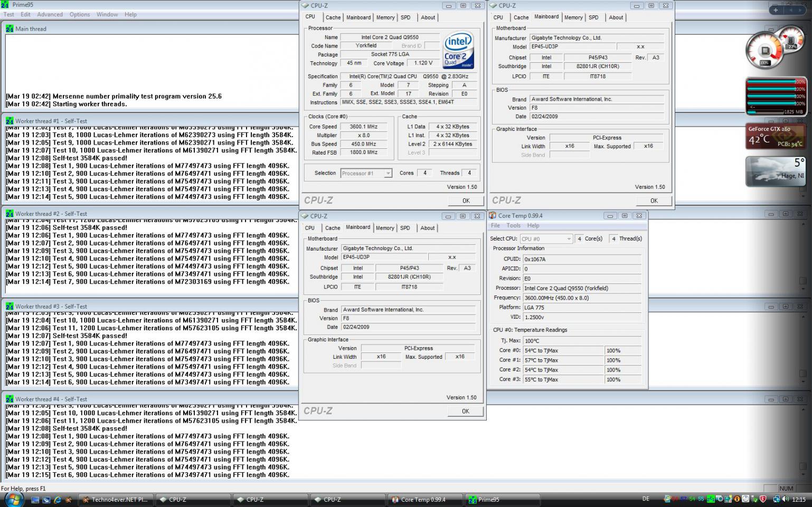Open the Prime95 Help menu
The image size is (812, 507).
click(130, 14)
